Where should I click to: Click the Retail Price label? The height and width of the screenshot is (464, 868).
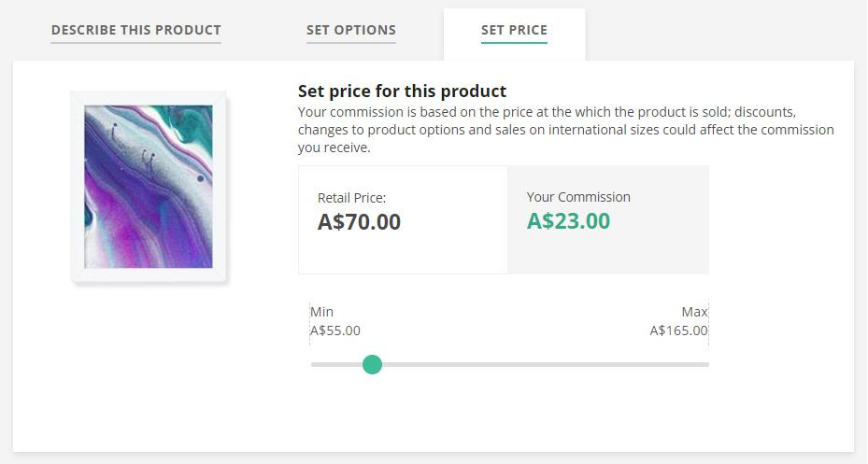(351, 198)
